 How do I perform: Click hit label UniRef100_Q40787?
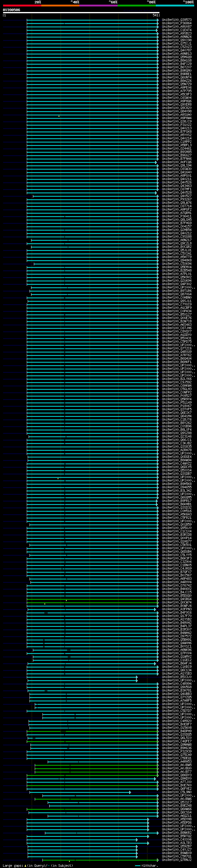pos(177,50)
